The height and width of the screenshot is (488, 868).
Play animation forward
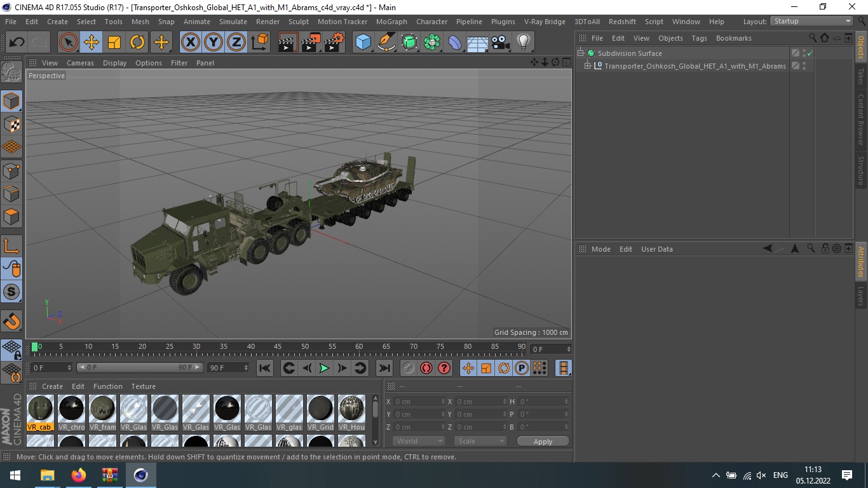(324, 368)
